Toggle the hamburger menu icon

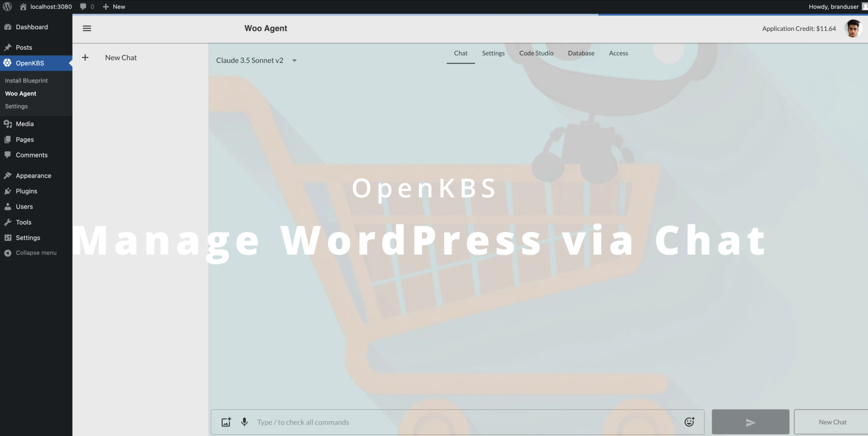[x=87, y=28]
